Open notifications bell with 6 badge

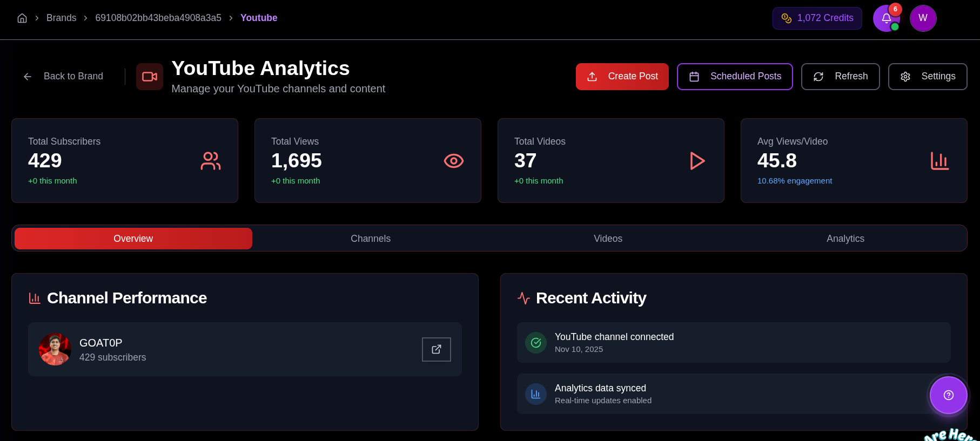click(887, 18)
